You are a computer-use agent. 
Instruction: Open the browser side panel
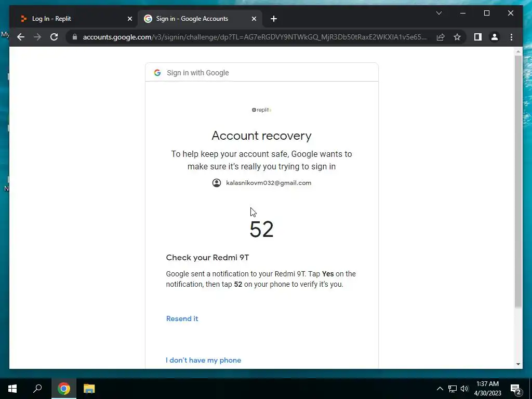pos(478,37)
